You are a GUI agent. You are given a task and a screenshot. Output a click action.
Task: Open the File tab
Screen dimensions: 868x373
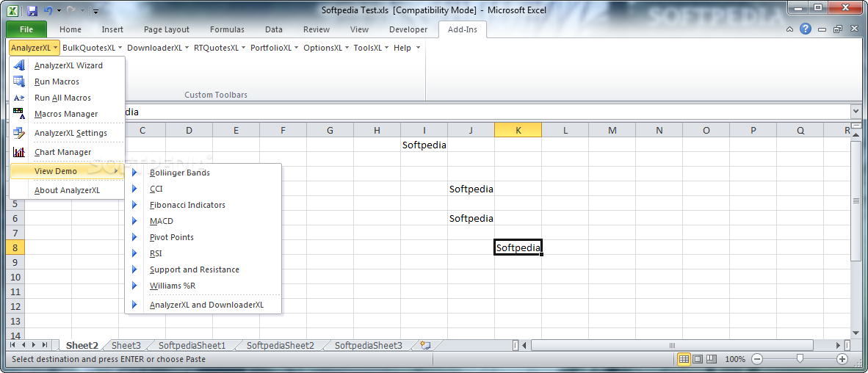pyautogui.click(x=26, y=29)
